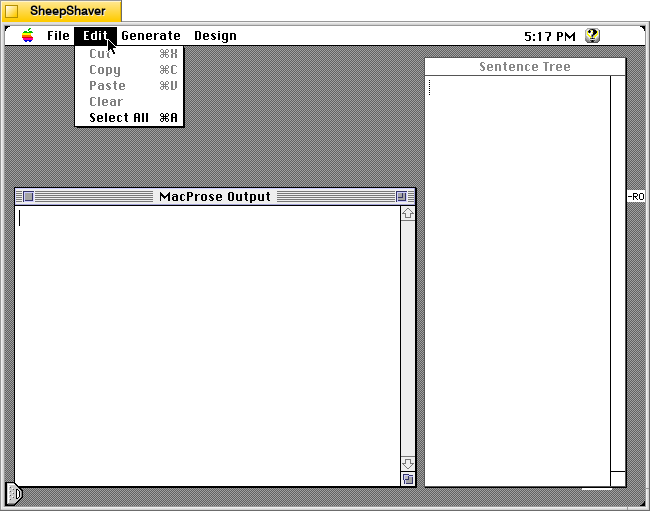Click the MacProse Output resize box
650x511 pixels.
(408, 479)
